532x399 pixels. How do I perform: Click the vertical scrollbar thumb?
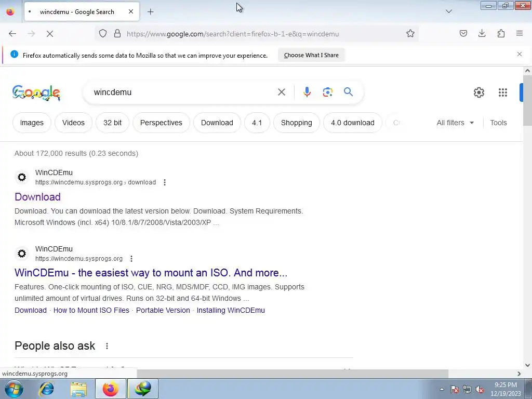click(x=527, y=100)
